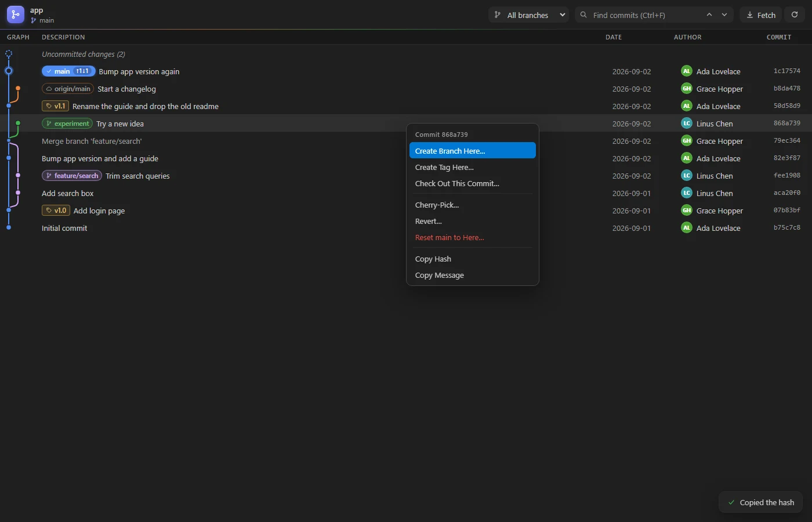Select Create Tag Here menu entry
The height and width of the screenshot is (522, 812).
(473, 167)
